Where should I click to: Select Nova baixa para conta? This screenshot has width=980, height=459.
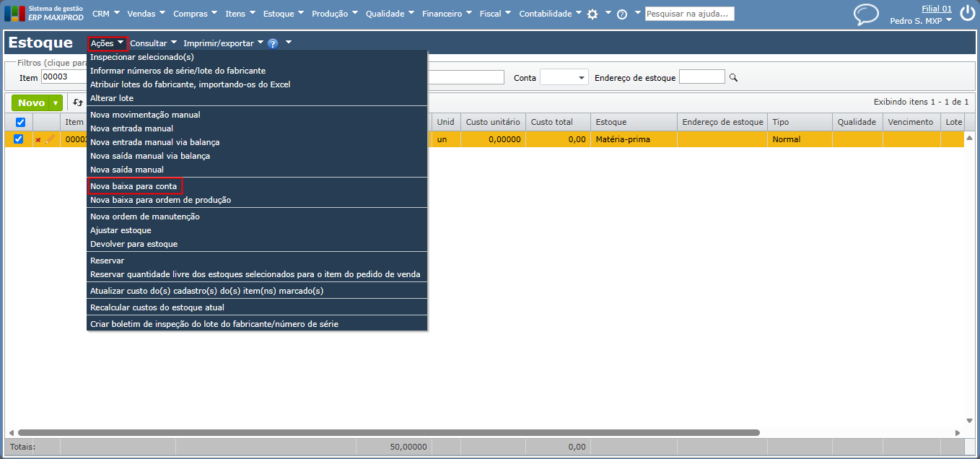tap(134, 186)
